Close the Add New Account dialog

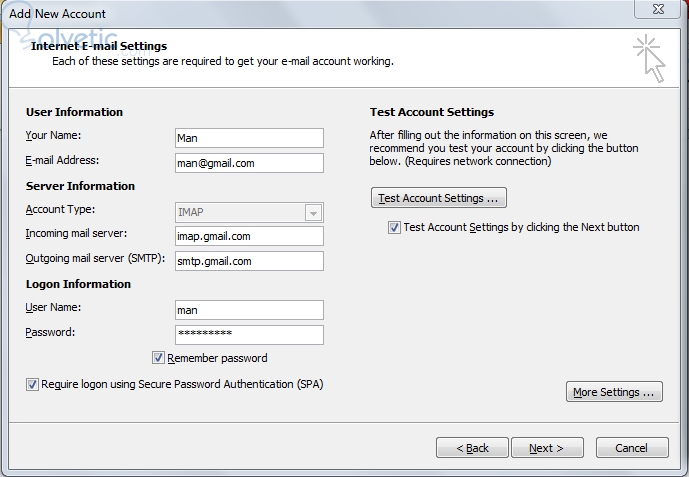tap(658, 12)
